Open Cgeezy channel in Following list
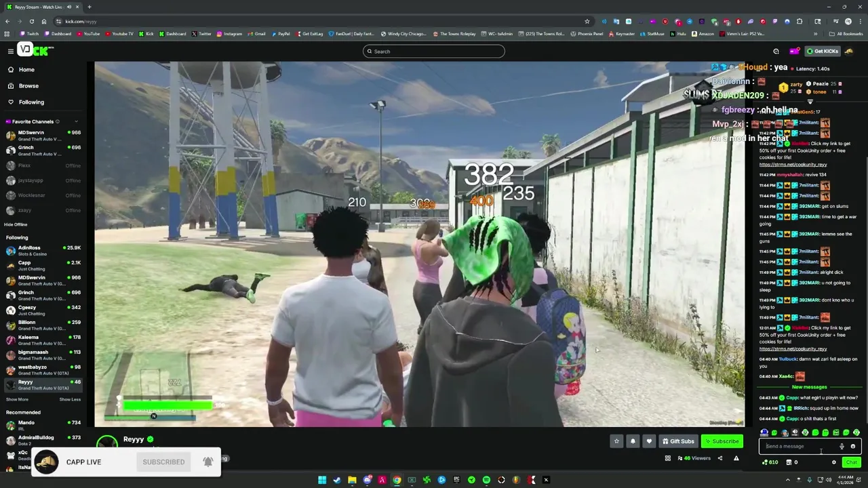The image size is (868, 488). (x=42, y=310)
